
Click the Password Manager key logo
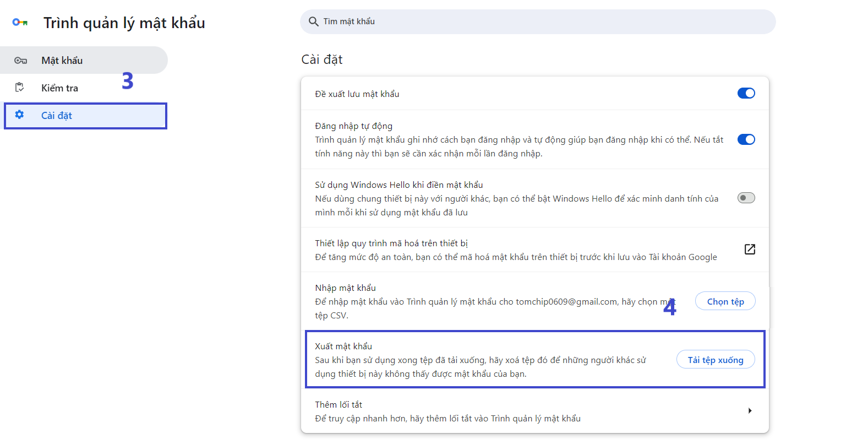[x=20, y=22]
